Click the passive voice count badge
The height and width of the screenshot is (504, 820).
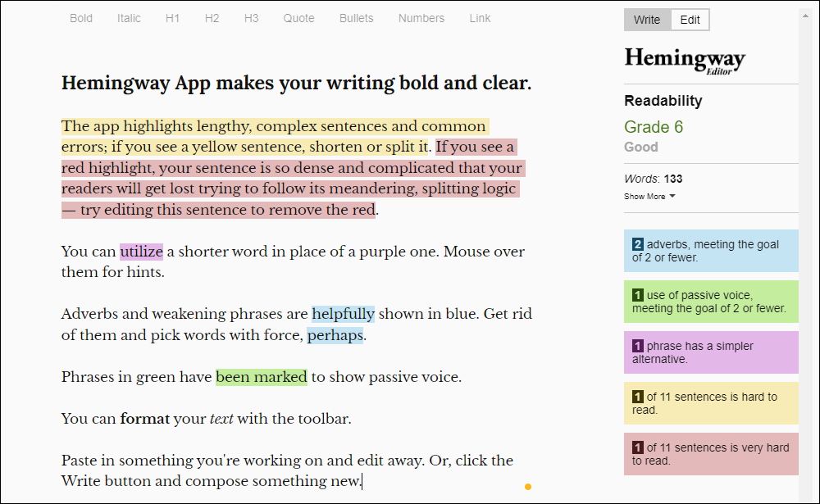point(637,295)
